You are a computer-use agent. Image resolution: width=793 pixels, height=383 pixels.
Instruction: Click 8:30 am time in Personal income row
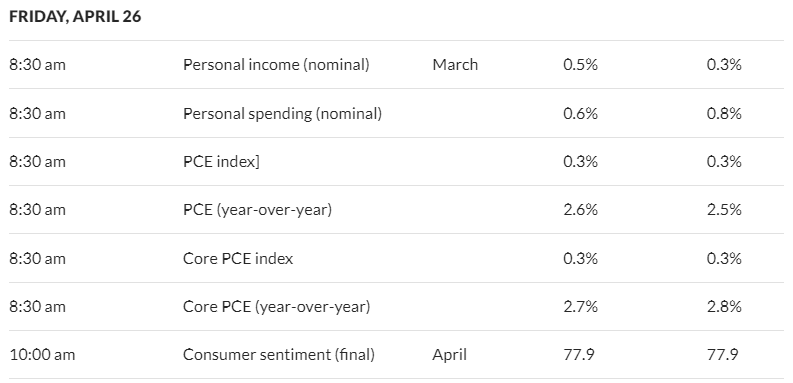pos(37,65)
